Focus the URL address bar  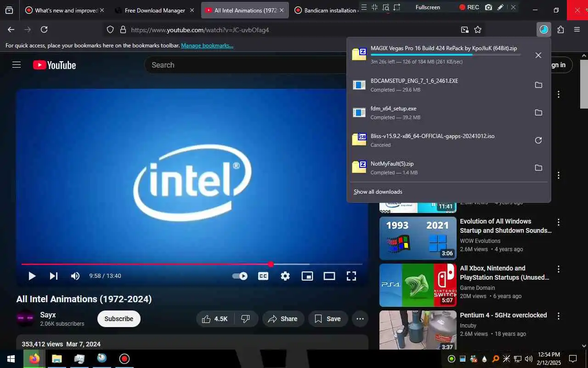coord(294,30)
